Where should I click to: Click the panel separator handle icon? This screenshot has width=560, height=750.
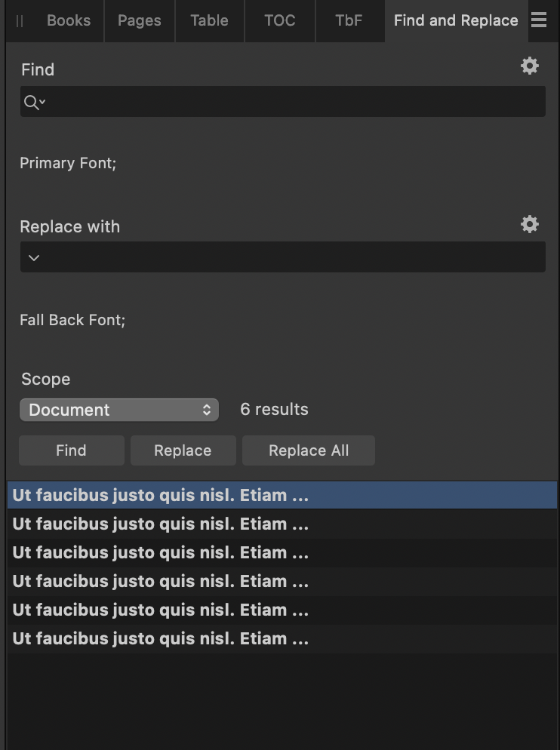pos(18,20)
